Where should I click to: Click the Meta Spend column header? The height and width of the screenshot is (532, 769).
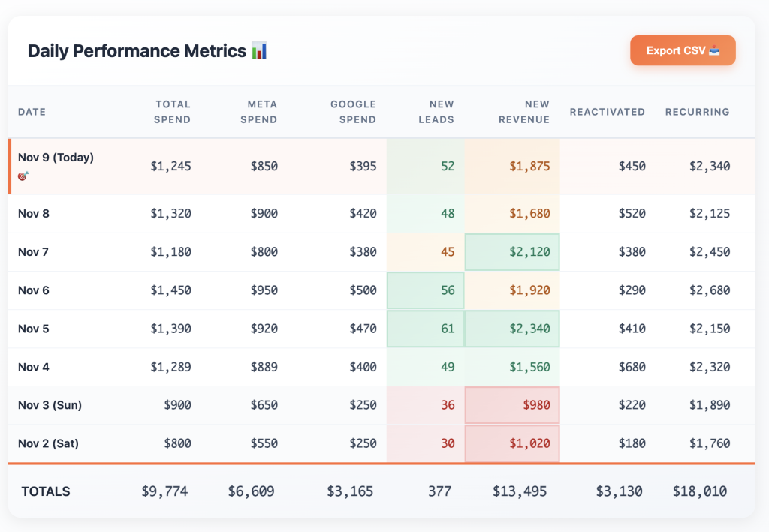tap(262, 112)
